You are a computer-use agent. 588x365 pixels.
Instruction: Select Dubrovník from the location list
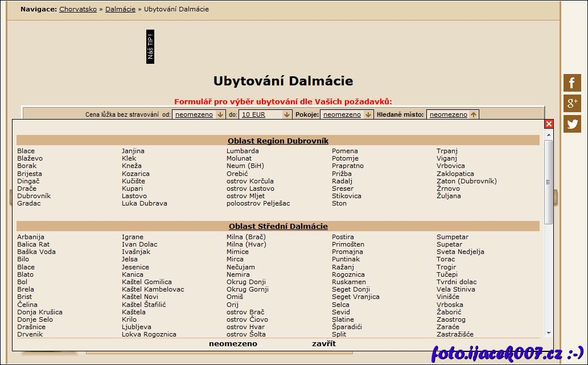(34, 196)
